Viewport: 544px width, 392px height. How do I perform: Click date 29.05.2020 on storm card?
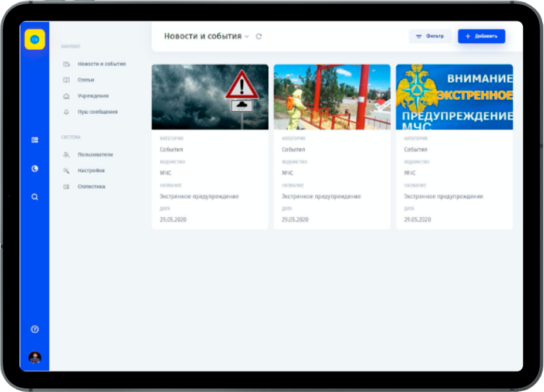(x=173, y=220)
